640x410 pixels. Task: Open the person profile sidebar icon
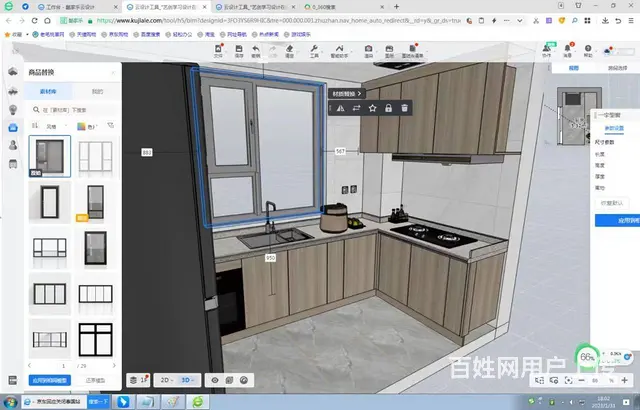click(x=13, y=145)
